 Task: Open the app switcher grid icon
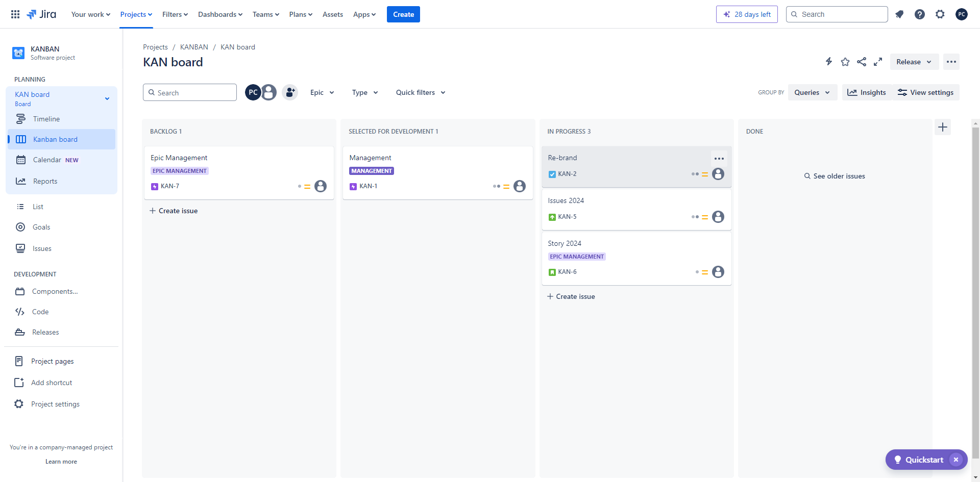(x=15, y=14)
